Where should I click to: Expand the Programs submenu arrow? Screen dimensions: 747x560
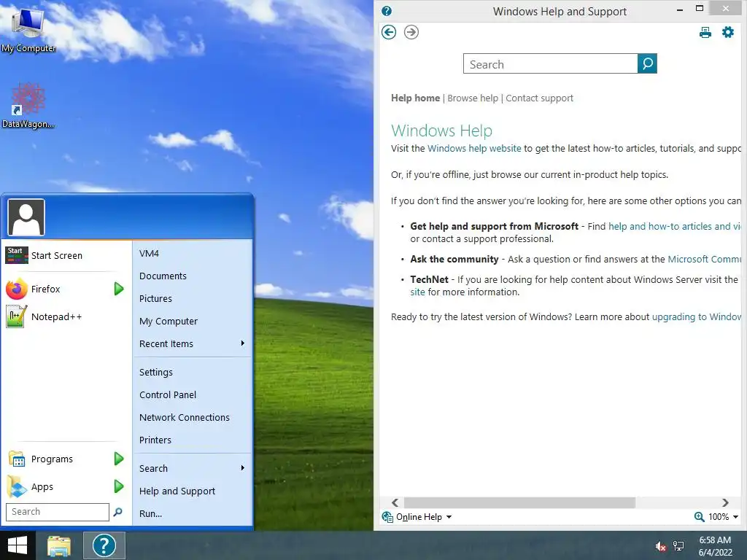pos(119,459)
